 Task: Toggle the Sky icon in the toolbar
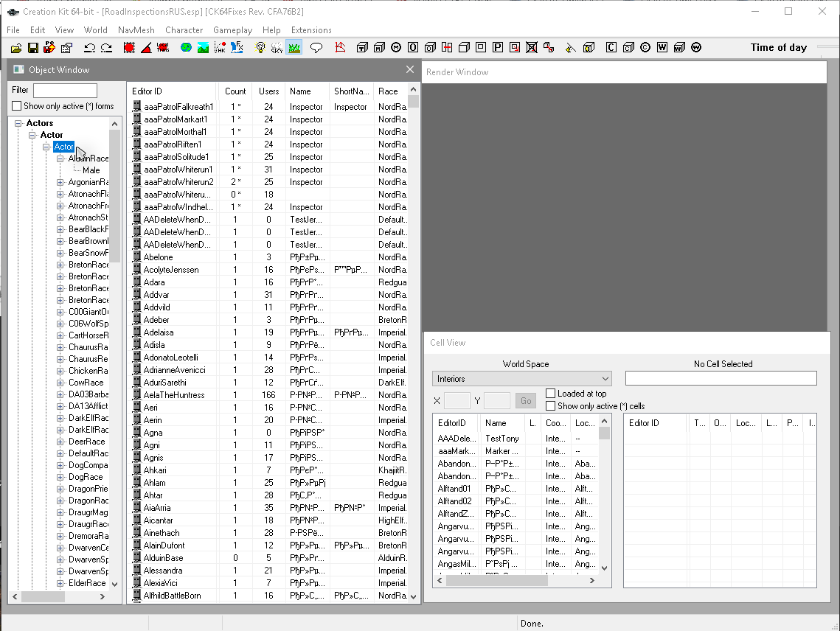pyautogui.click(x=277, y=48)
